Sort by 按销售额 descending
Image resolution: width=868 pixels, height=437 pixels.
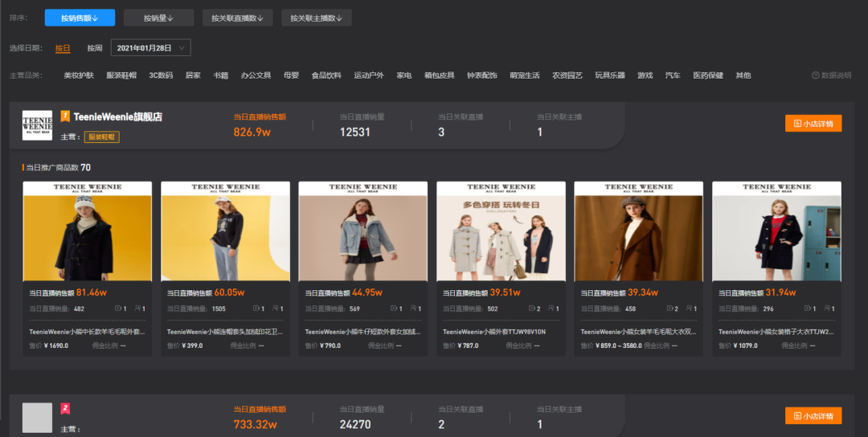[x=80, y=18]
